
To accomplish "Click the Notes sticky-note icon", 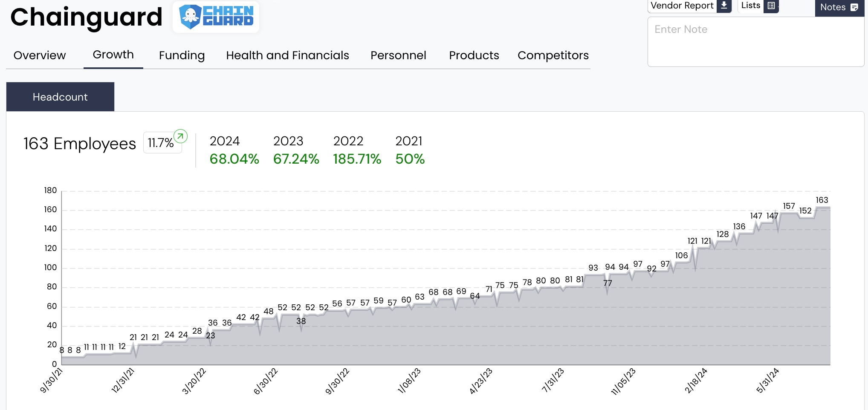I will [x=854, y=7].
